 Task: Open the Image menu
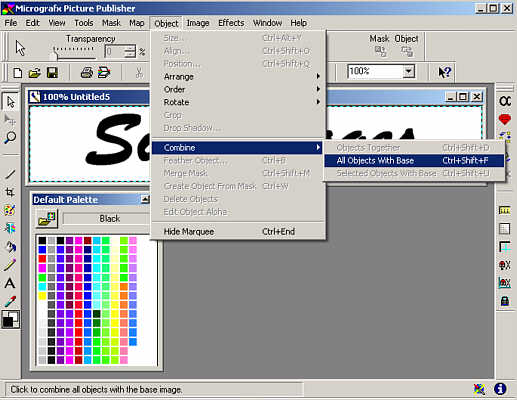(198, 23)
